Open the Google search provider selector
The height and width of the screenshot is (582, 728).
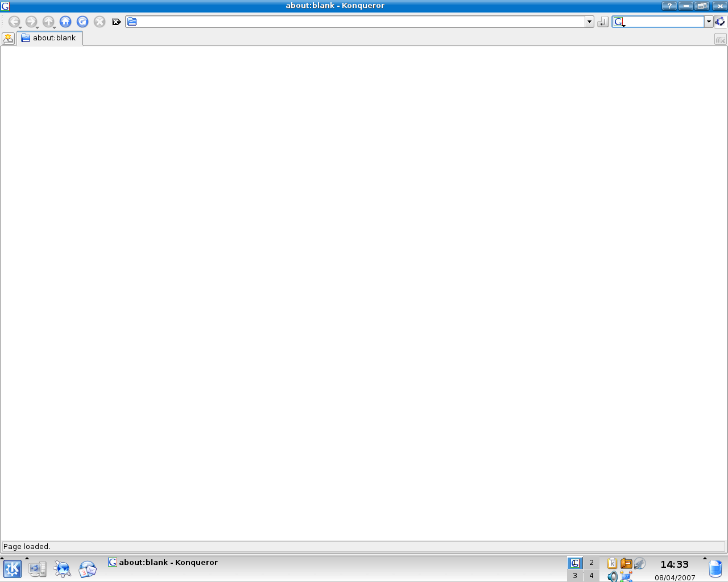click(x=619, y=22)
